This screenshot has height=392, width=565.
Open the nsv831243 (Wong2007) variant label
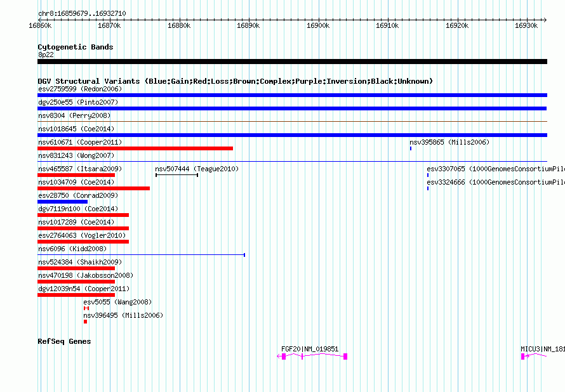point(76,155)
